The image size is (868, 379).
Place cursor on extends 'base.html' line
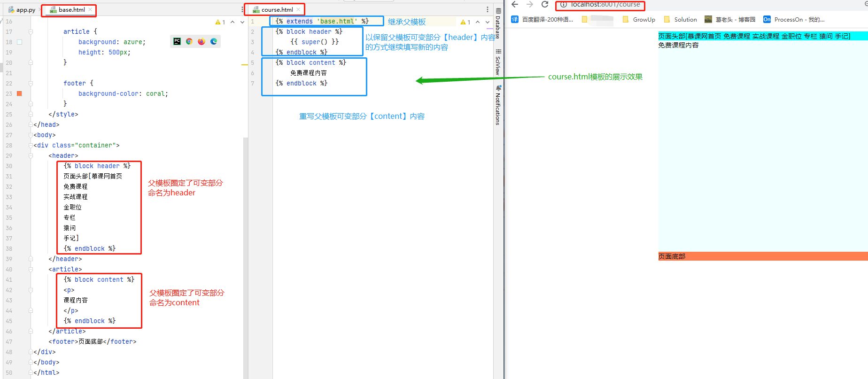[322, 21]
